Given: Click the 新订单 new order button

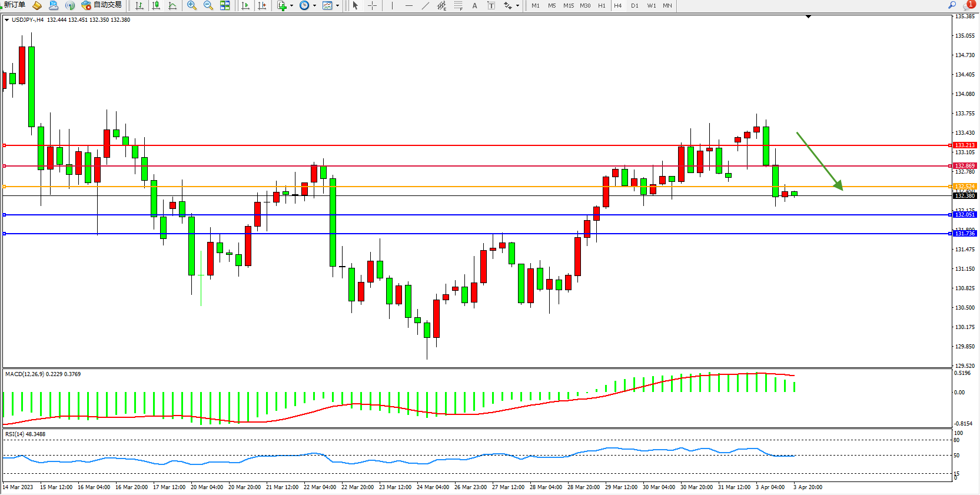Looking at the screenshot, I should point(14,5).
